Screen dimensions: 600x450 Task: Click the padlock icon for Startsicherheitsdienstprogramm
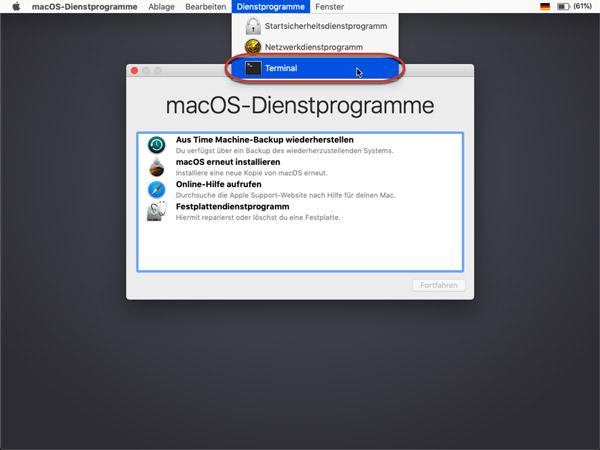(253, 26)
